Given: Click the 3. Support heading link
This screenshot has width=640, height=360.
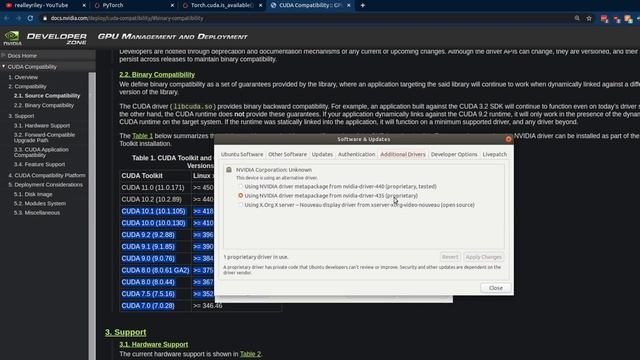Looking at the screenshot, I should [126, 332].
